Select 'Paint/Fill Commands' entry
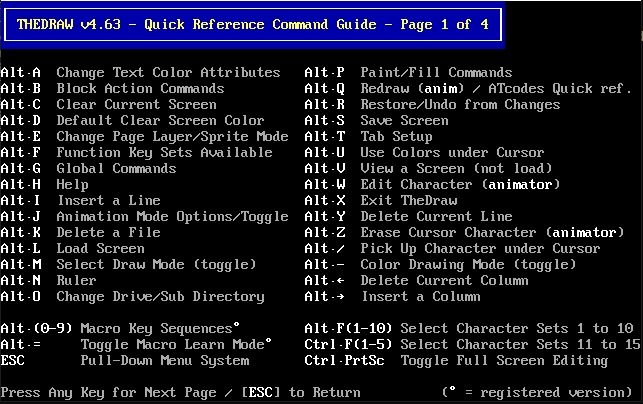This screenshot has height=404, width=643. 436,73
